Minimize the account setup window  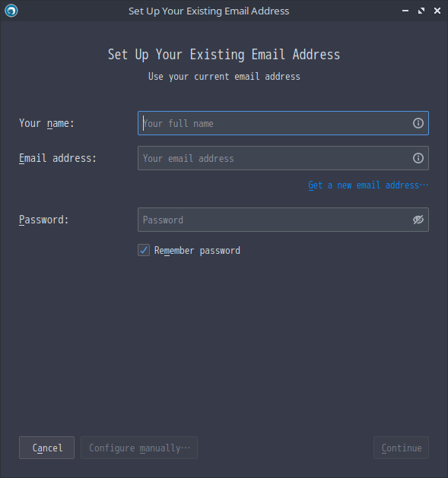[405, 11]
